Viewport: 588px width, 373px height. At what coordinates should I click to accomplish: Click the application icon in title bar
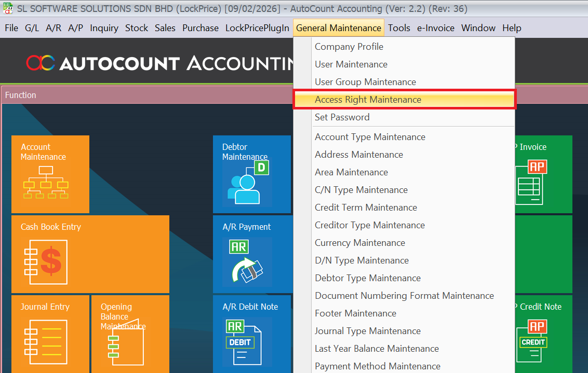[x=8, y=9]
